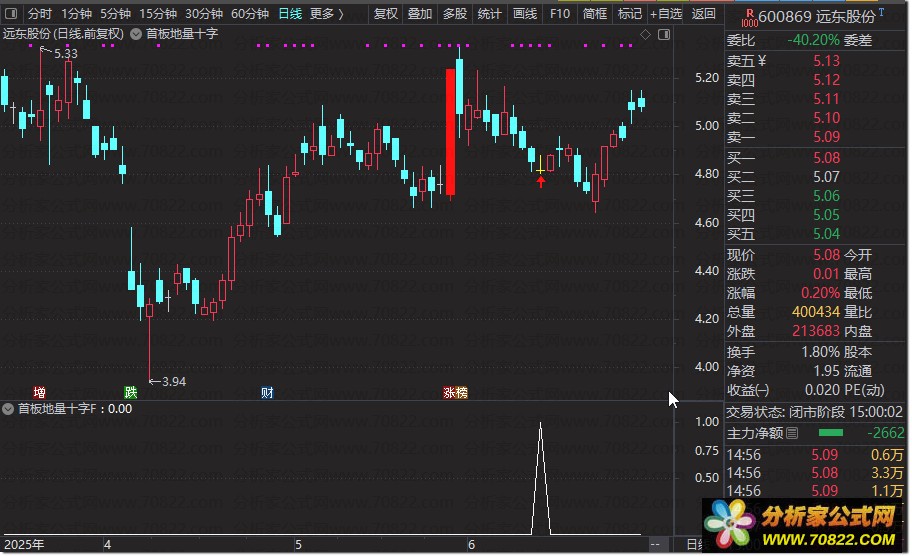Open the 财 financial event marker

coord(267,393)
